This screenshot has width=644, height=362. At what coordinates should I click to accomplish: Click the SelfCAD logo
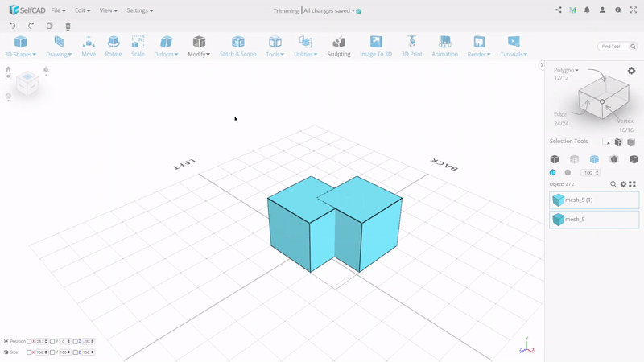coord(27,10)
